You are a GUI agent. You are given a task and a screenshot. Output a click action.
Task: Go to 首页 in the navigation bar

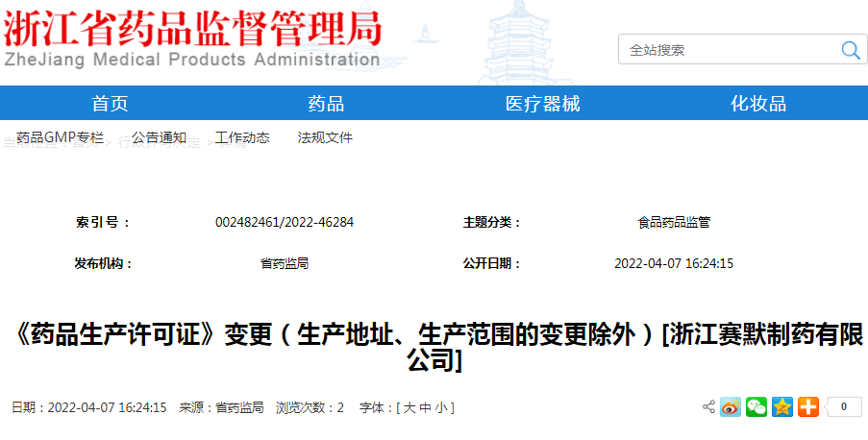(110, 104)
